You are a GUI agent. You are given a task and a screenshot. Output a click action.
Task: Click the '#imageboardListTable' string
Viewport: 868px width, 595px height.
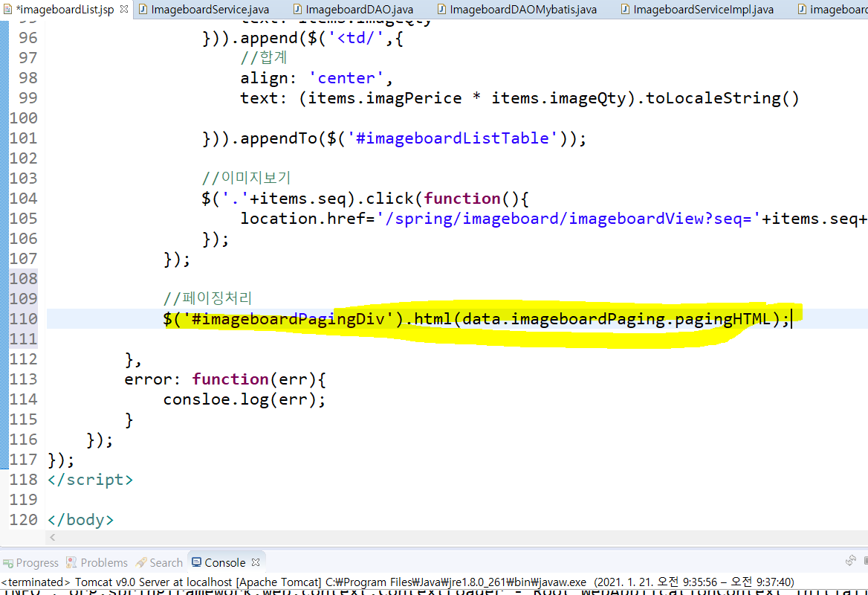pyautogui.click(x=453, y=138)
